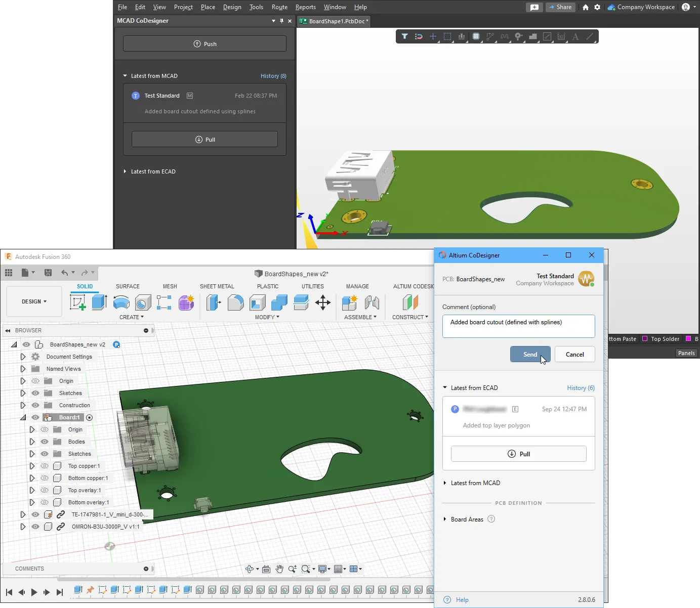Viewport: 700px width, 608px height.
Task: Toggle visibility of the Sketches folder
Action: [35, 393]
